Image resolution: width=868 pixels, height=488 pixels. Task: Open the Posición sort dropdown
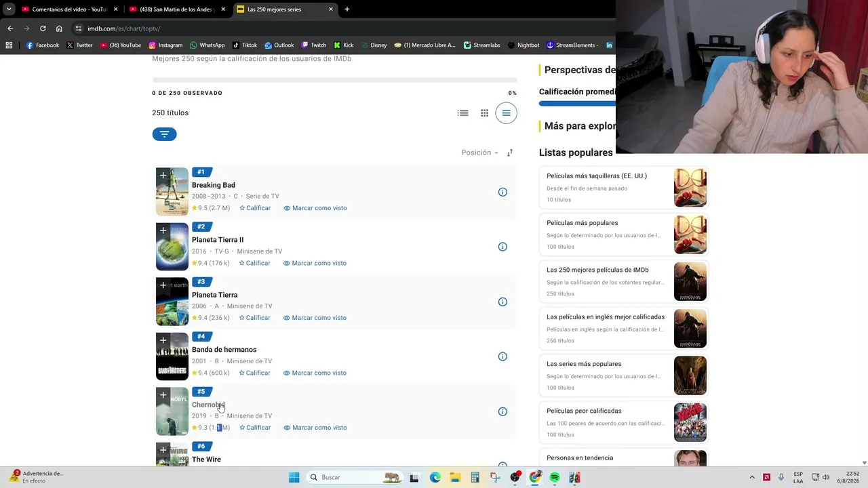tap(479, 152)
